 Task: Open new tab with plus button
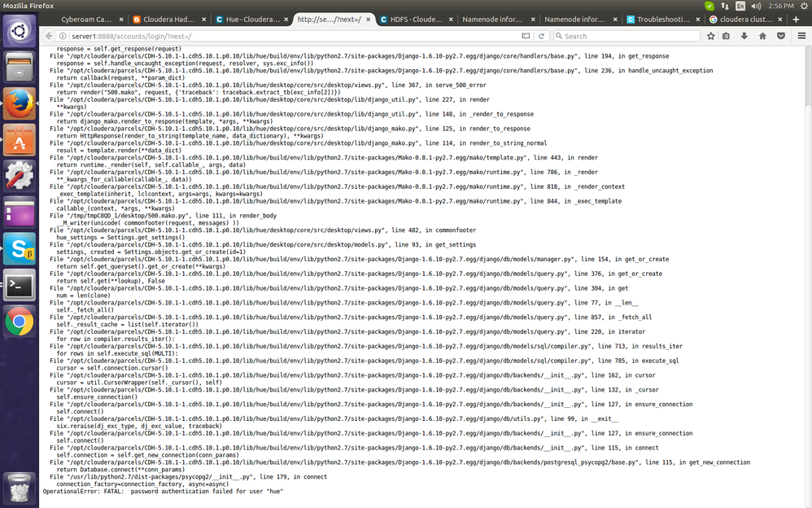click(796, 20)
